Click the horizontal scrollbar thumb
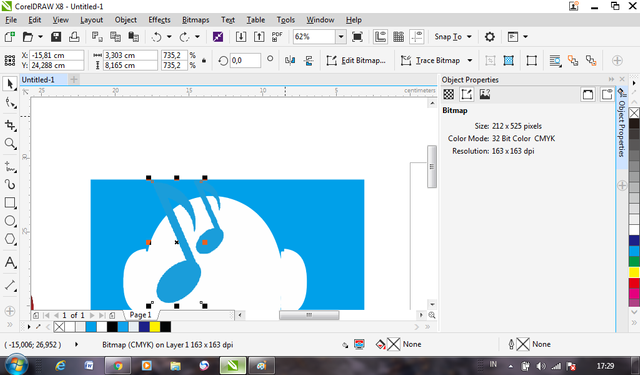 click(x=309, y=315)
